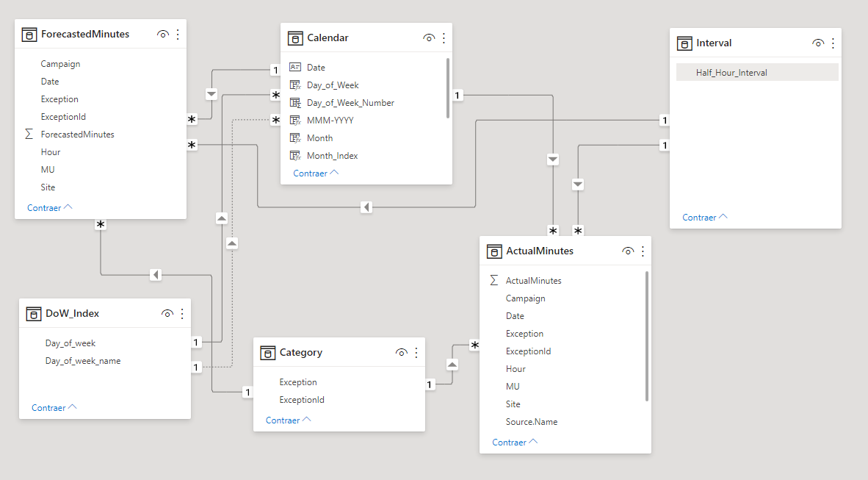Toggle visibility eye on DoW_Index table
The image size is (868, 480).
pyautogui.click(x=167, y=314)
